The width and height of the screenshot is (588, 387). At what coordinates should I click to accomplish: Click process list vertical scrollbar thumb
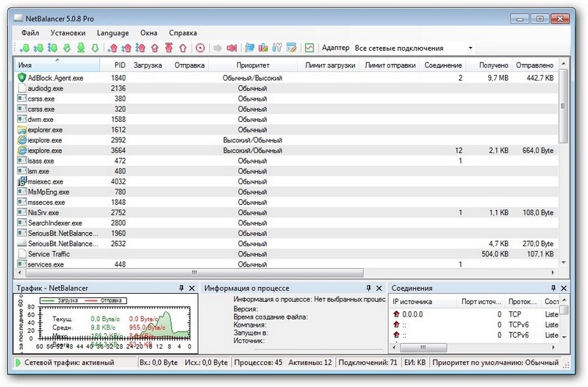(563, 106)
